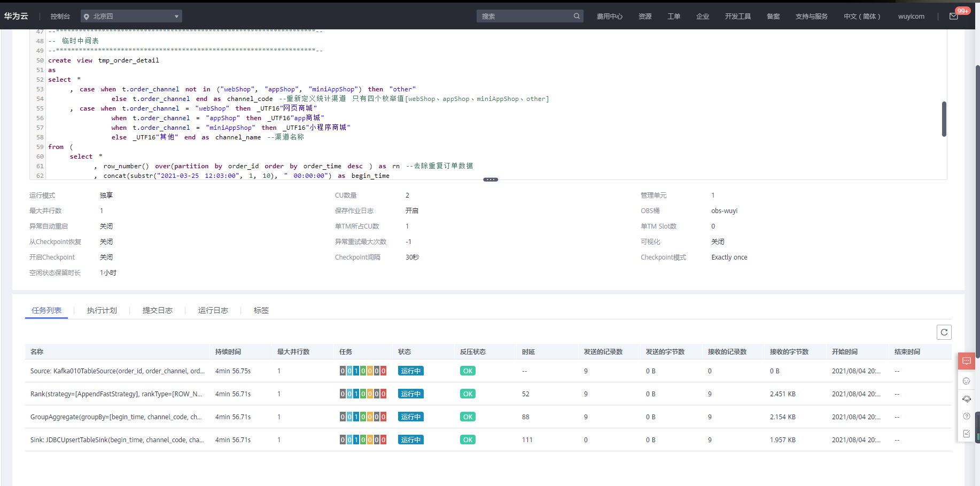The height and width of the screenshot is (486, 980).
Task: Switch to the 执行计划 tab
Action: pyautogui.click(x=102, y=310)
